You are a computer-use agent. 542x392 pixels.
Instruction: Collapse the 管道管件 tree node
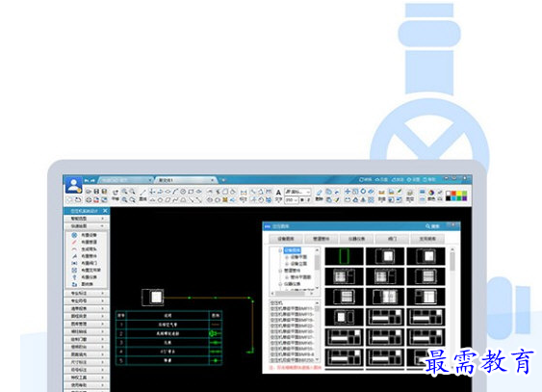(x=280, y=271)
